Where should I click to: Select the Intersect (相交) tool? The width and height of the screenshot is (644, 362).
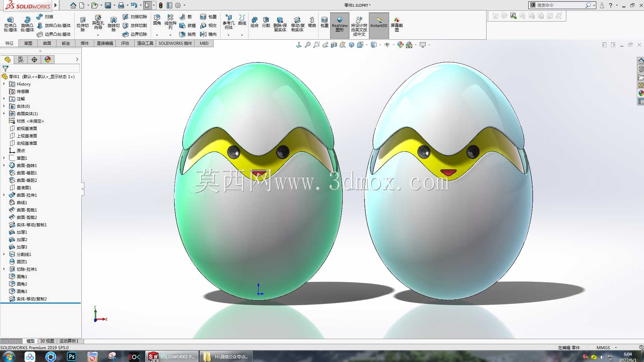pos(209,25)
